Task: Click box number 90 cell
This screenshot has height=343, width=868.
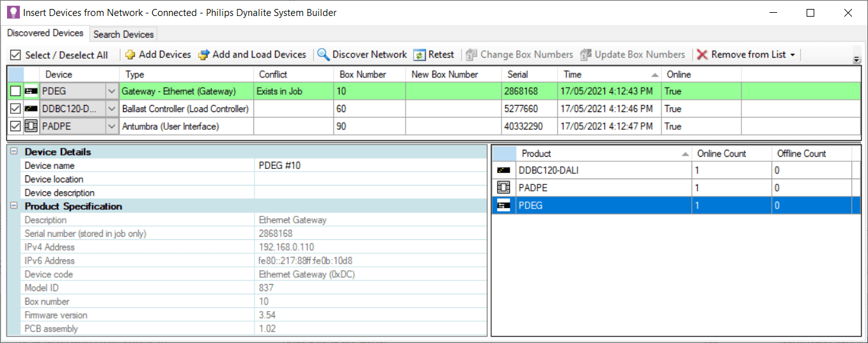Action: [369, 126]
